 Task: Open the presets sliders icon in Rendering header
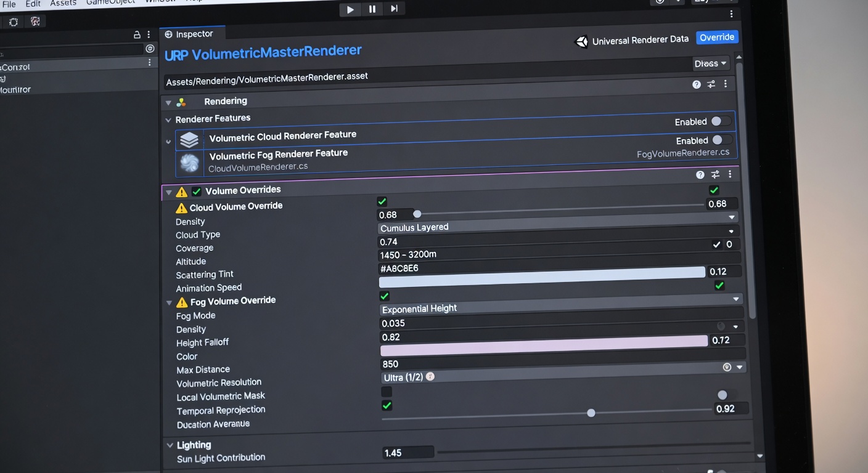711,84
